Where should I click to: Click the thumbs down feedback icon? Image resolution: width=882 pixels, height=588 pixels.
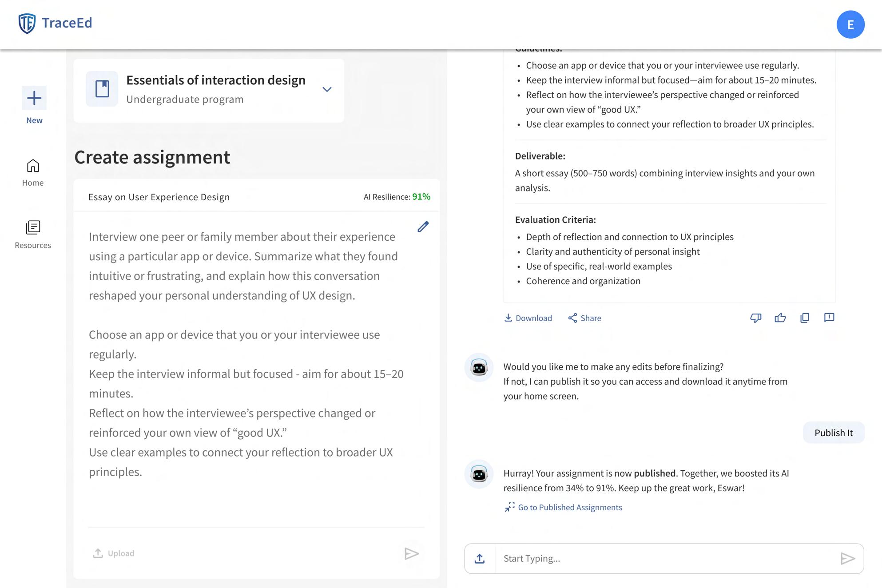[755, 318]
